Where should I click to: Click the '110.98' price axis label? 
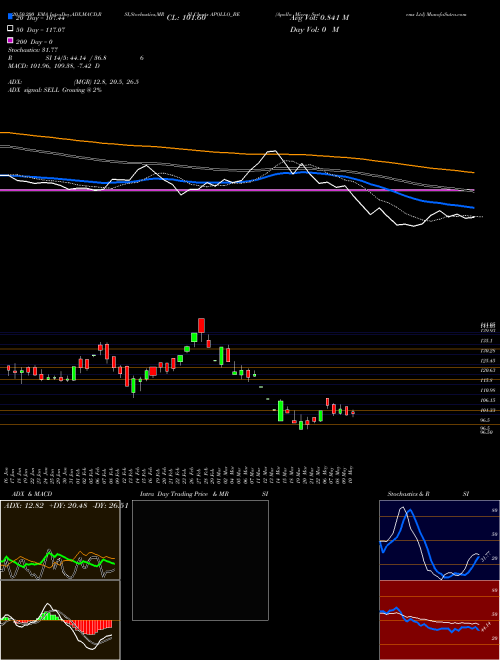pos(488,390)
